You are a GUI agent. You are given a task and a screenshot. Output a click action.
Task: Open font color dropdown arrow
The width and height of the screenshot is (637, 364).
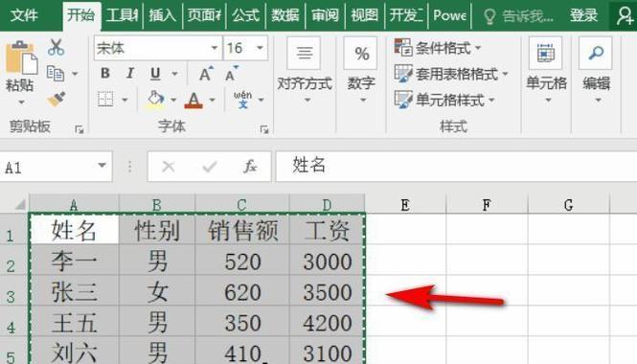[212, 100]
